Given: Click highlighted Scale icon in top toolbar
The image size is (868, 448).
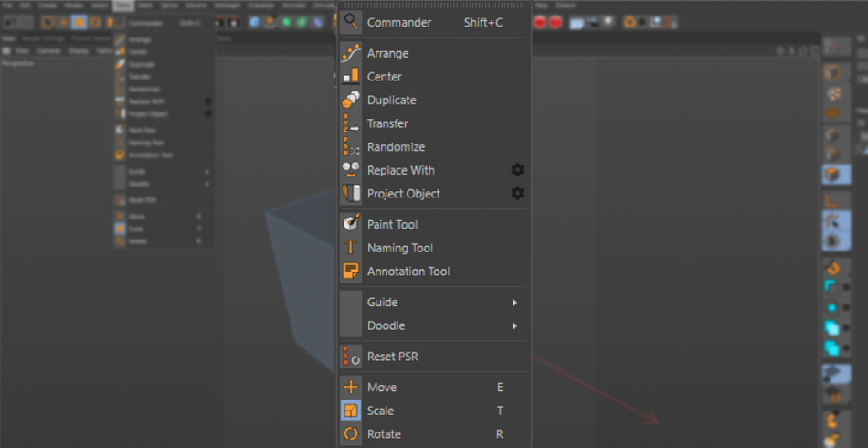Looking at the screenshot, I should pos(79,22).
